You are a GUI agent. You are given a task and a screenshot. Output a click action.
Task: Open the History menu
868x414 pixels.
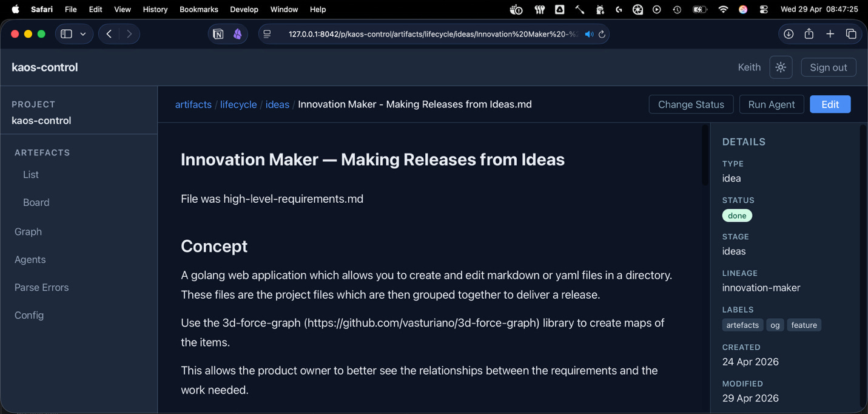(155, 9)
